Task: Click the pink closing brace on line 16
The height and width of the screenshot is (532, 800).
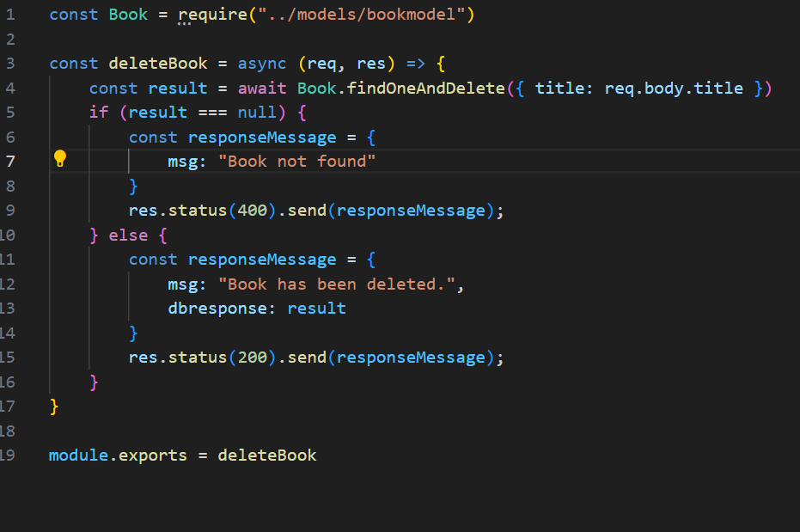Action: click(x=94, y=382)
